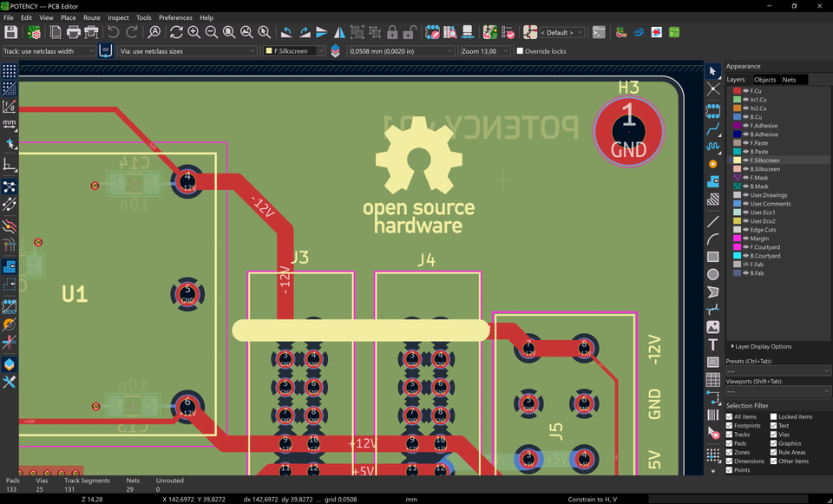The height and width of the screenshot is (504, 833).
Task: Open Footprint Editor icon
Action: (432, 32)
